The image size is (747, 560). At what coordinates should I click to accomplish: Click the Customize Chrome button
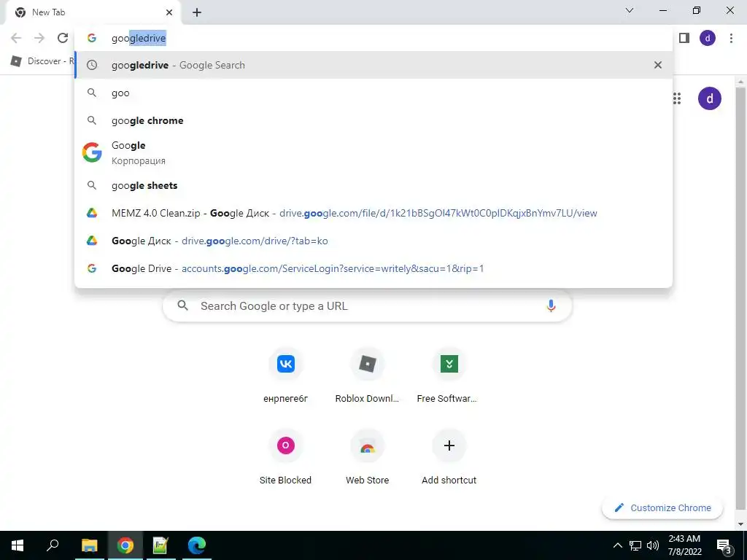[662, 507]
